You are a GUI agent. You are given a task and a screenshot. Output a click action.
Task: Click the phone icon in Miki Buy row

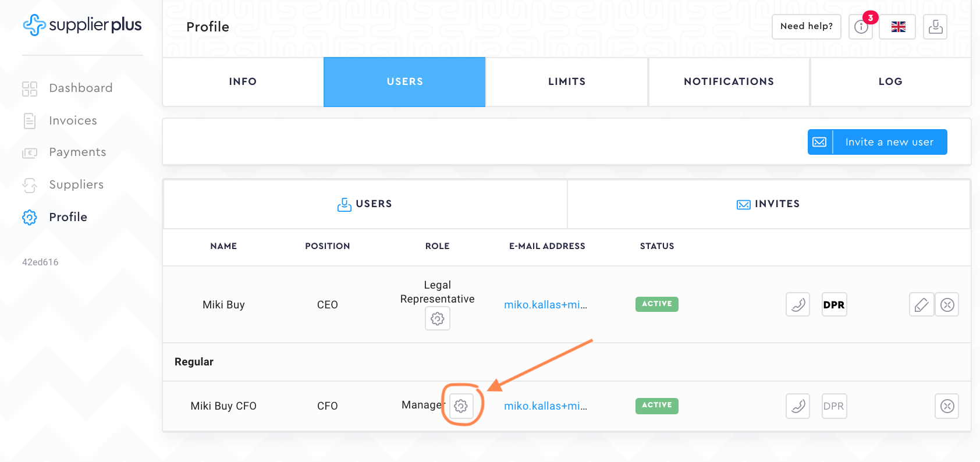pos(798,304)
